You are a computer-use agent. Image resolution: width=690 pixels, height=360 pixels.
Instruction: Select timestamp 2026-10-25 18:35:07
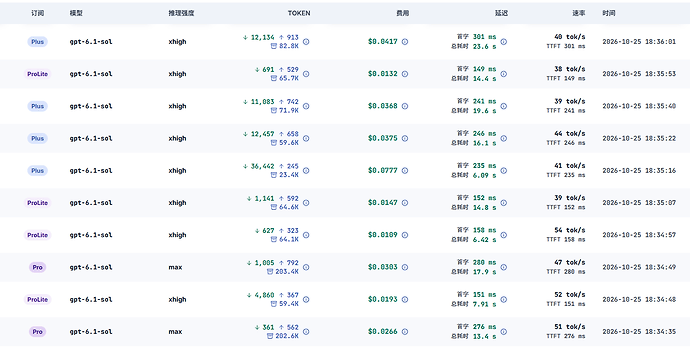(x=639, y=203)
